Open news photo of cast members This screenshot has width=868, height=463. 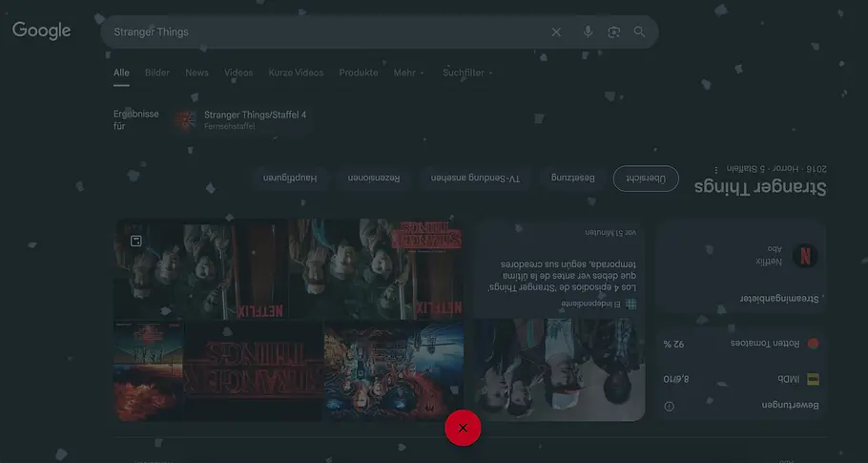click(560, 370)
